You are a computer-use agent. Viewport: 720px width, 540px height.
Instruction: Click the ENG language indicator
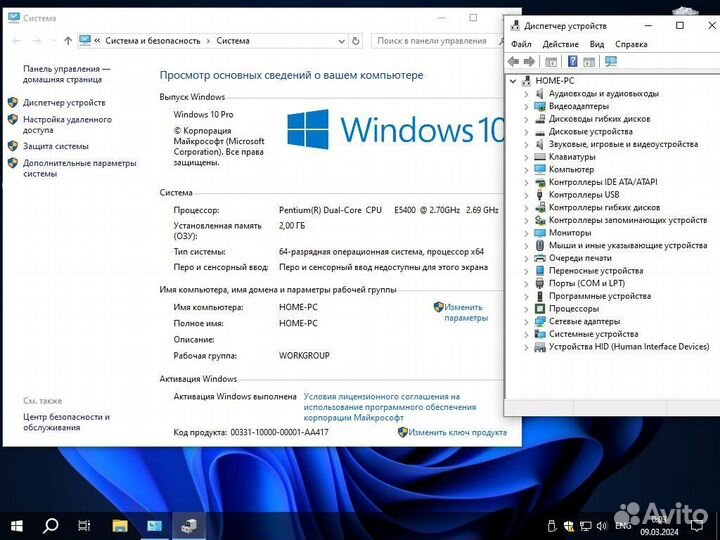click(x=623, y=526)
